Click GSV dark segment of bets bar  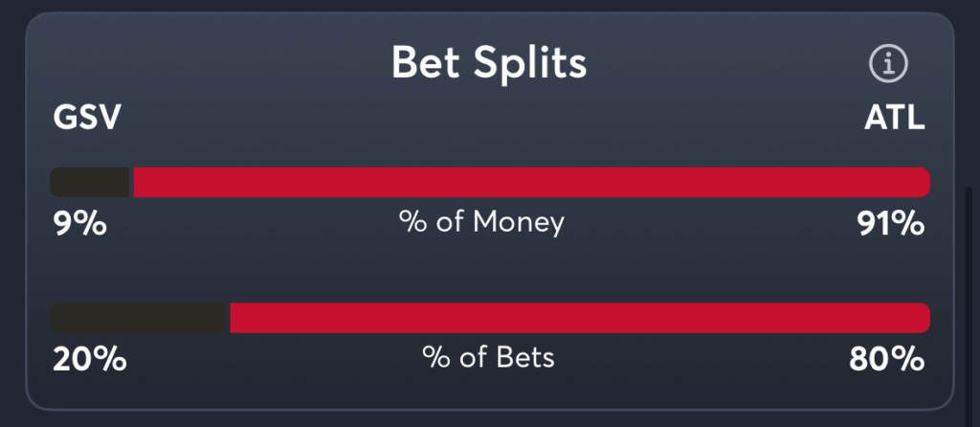coord(138,318)
